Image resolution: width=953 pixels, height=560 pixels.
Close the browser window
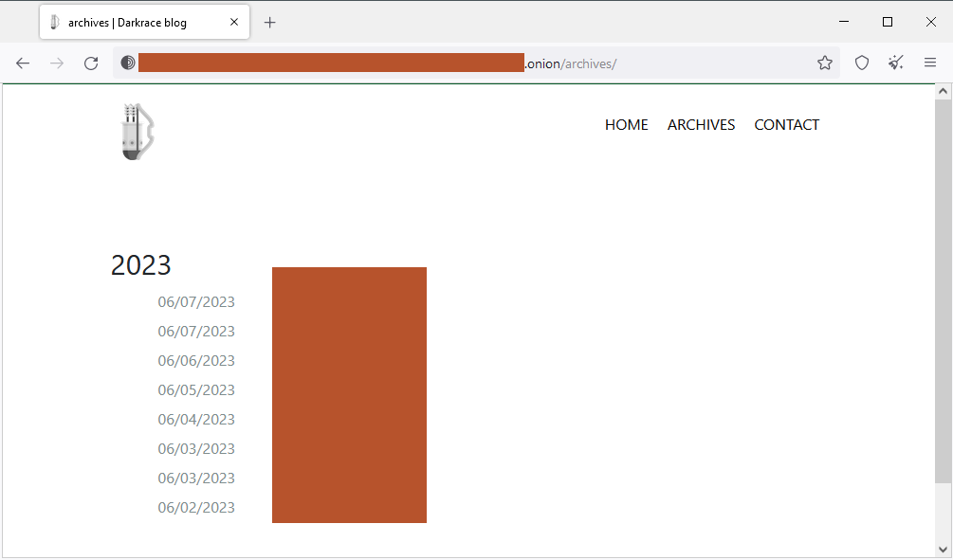930,22
